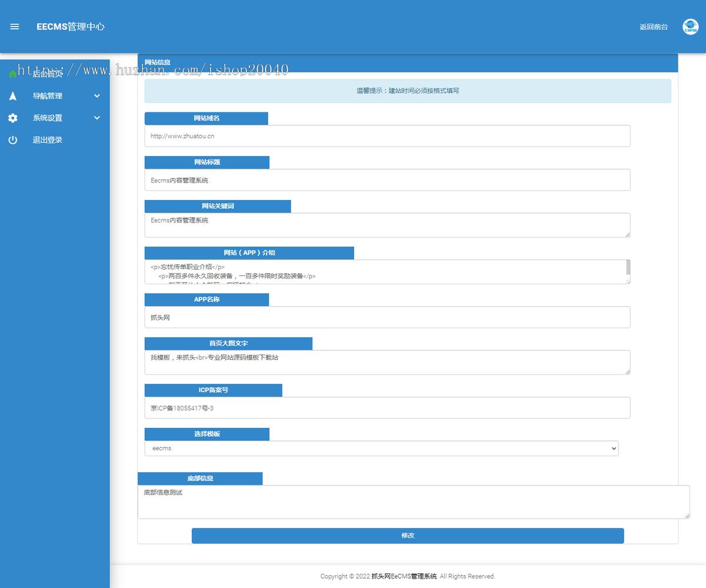Click the 网站域名 label

(207, 118)
